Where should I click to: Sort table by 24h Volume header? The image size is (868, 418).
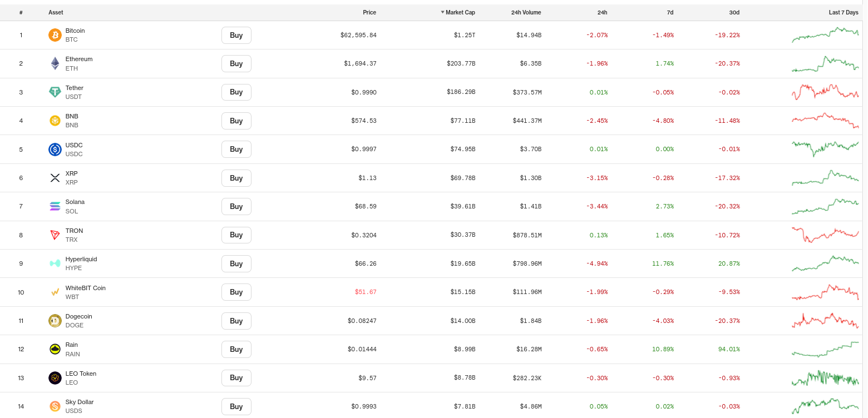point(526,12)
